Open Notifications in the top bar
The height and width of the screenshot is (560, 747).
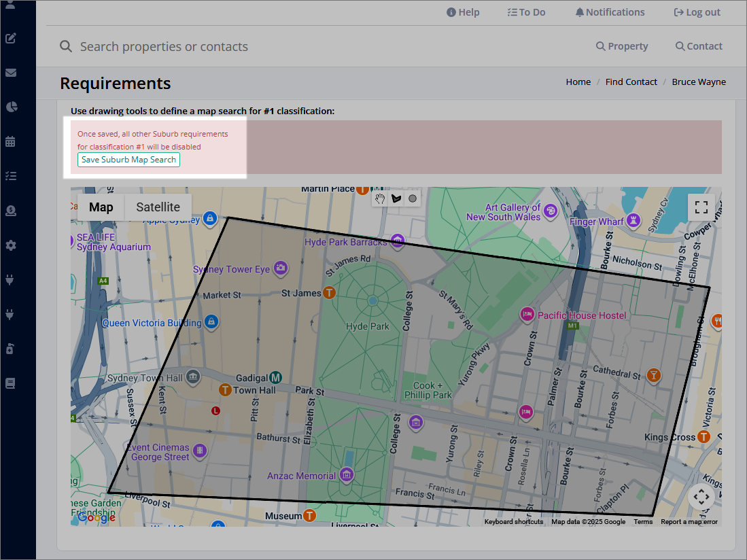[x=610, y=12]
